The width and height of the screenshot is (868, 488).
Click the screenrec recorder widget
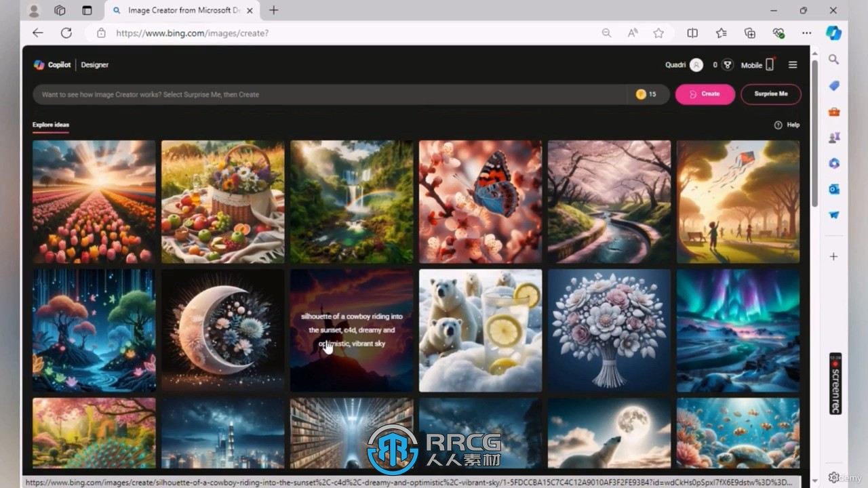pyautogui.click(x=835, y=384)
